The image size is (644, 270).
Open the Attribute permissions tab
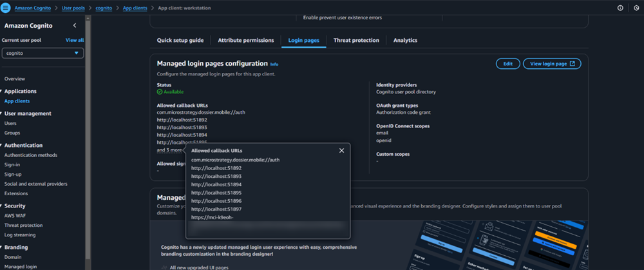click(245, 40)
